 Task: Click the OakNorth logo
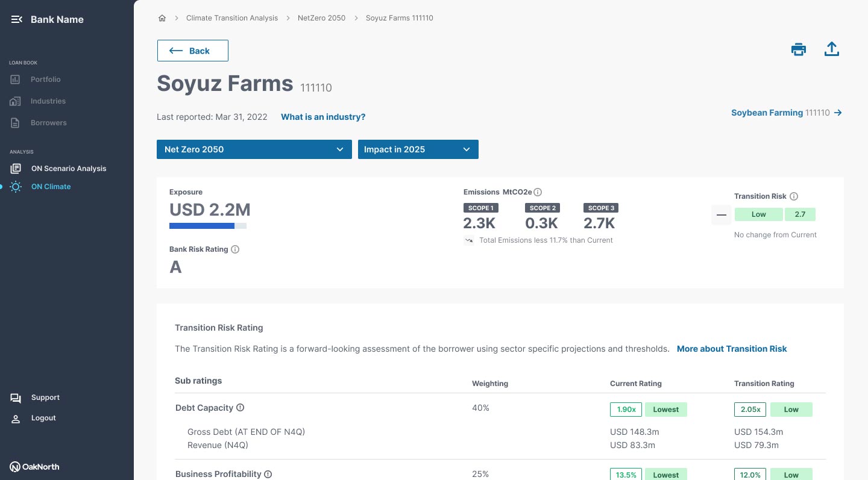click(34, 467)
